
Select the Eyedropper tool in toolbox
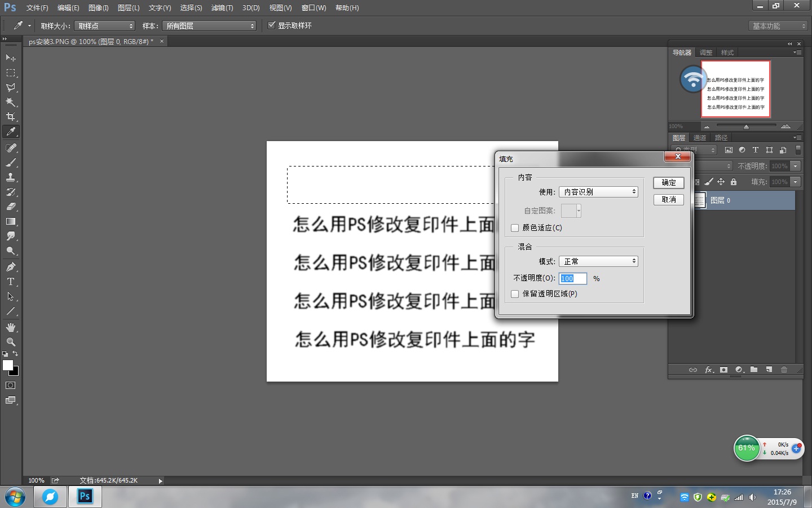(x=11, y=132)
